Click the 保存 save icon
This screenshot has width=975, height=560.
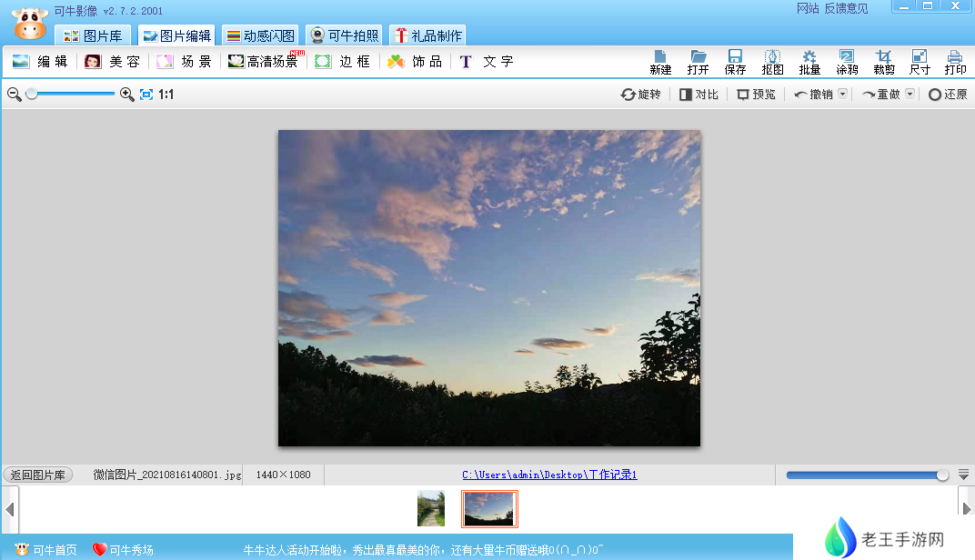[735, 62]
